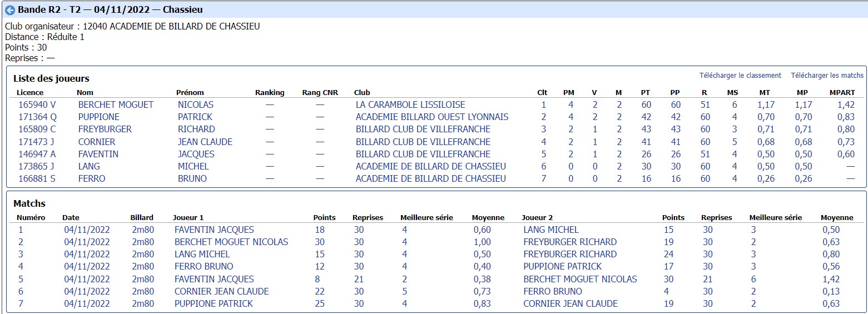Click the Prénom column header
This screenshot has width=868, height=314.
pos(190,92)
